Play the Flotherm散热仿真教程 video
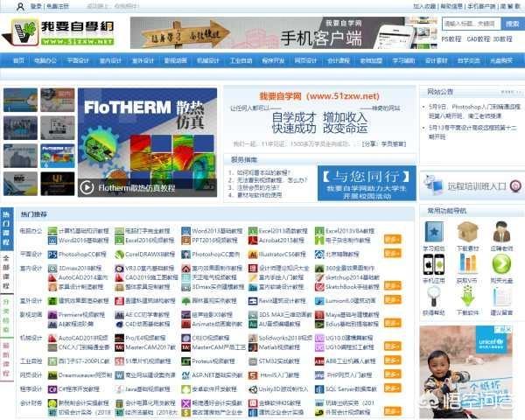The image size is (525, 420). point(87,187)
